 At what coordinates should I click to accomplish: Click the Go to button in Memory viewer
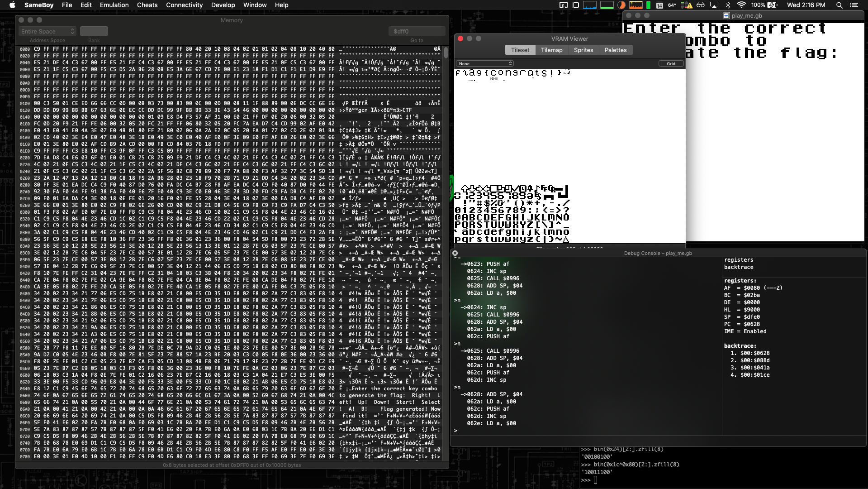click(417, 40)
